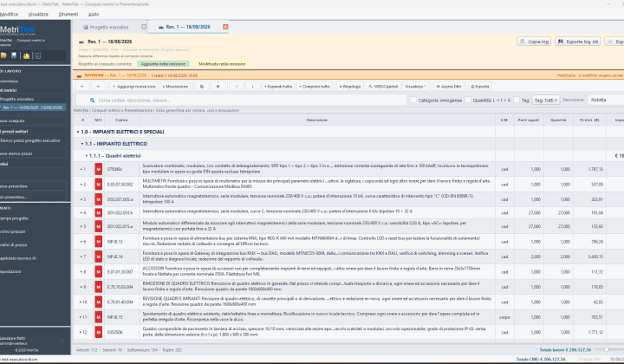Click the save floppy disk icon
This screenshot has height=364, width=624.
14,55
